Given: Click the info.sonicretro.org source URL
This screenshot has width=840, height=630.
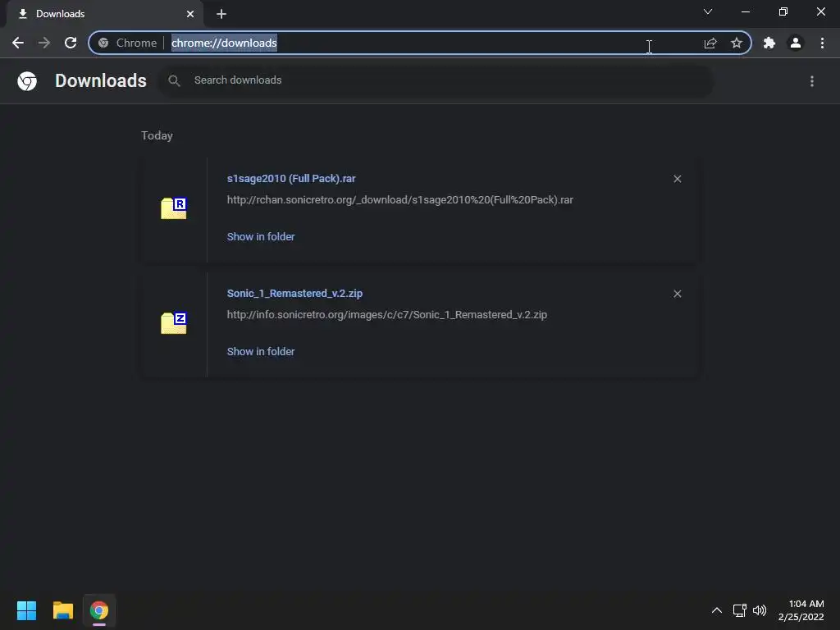Looking at the screenshot, I should tap(387, 314).
